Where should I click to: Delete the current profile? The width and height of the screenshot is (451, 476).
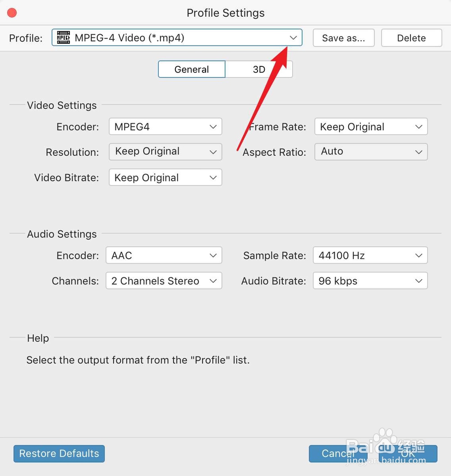pyautogui.click(x=411, y=38)
